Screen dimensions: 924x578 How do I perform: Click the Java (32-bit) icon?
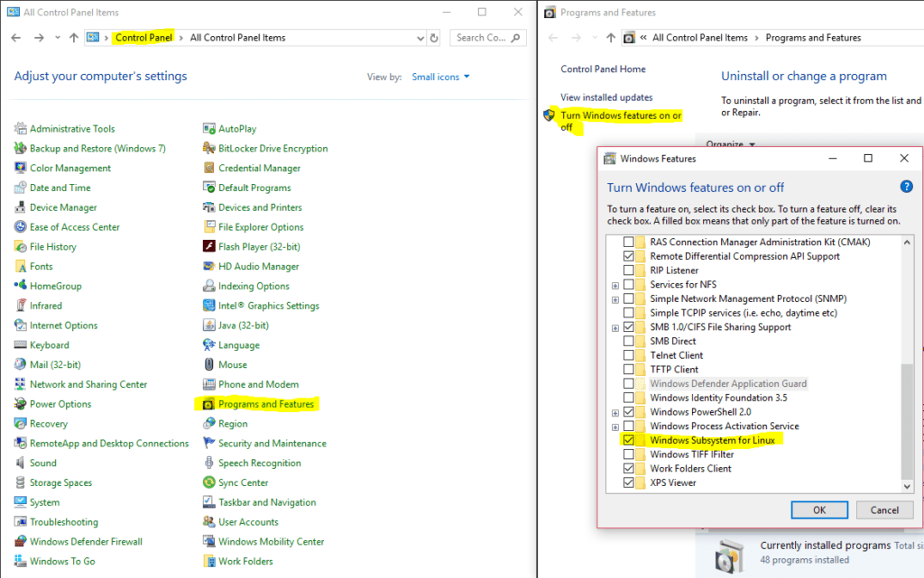pyautogui.click(x=208, y=325)
